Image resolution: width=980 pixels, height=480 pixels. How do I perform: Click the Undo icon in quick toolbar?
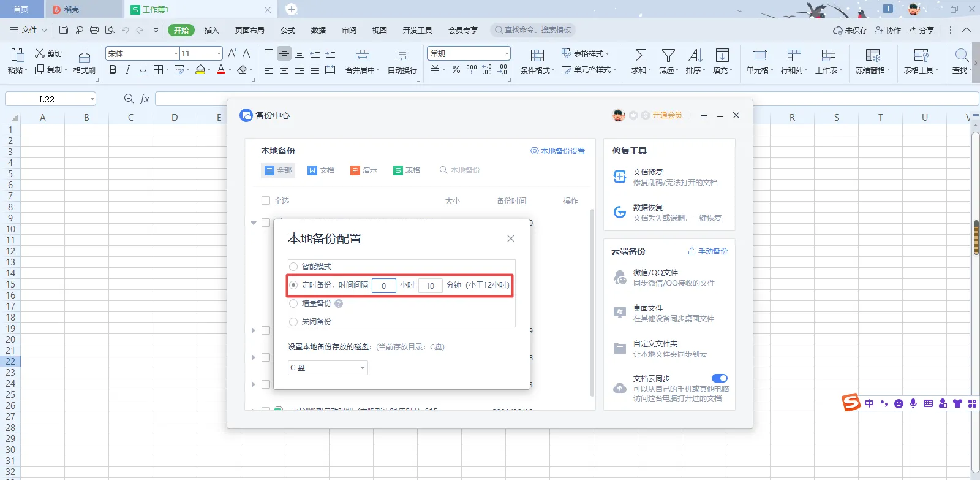[125, 29]
